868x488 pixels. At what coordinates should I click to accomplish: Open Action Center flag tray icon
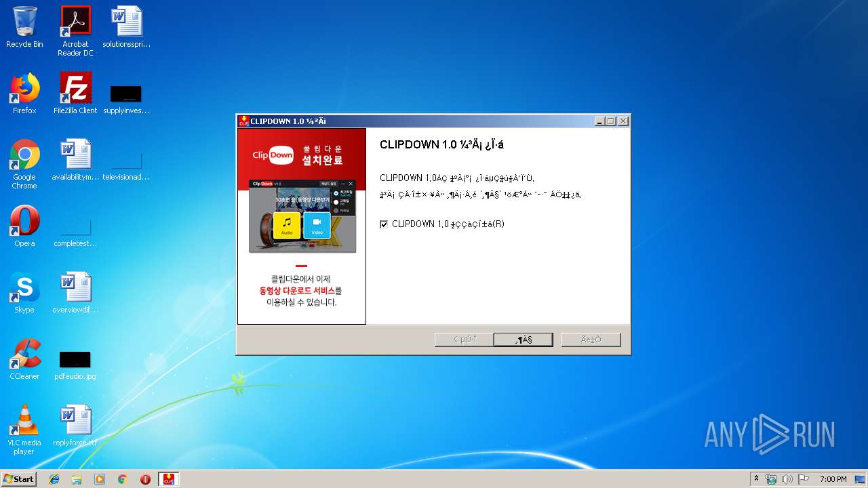804,479
